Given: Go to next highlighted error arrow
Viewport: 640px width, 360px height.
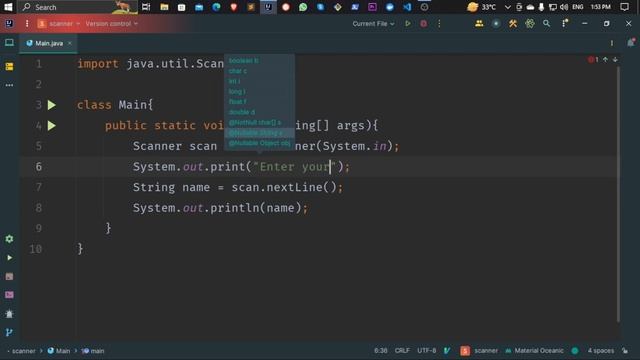Looking at the screenshot, I should 615,60.
